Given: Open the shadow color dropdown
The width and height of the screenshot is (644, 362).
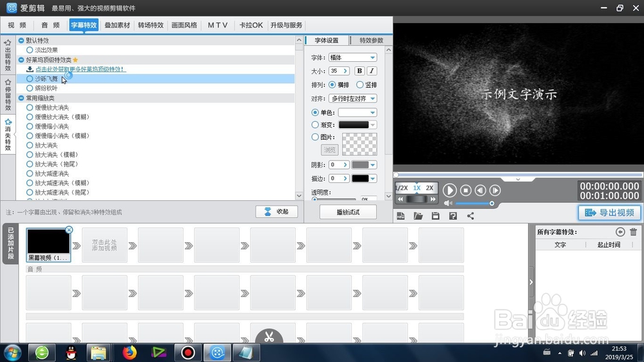Looking at the screenshot, I should click(372, 165).
